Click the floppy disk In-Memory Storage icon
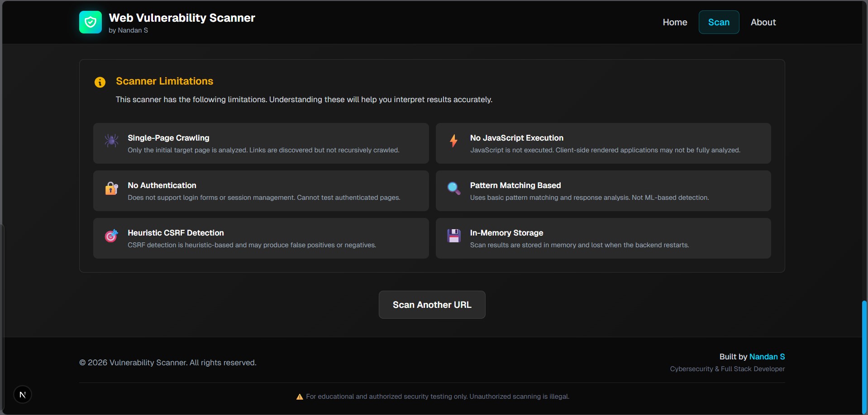 (453, 236)
